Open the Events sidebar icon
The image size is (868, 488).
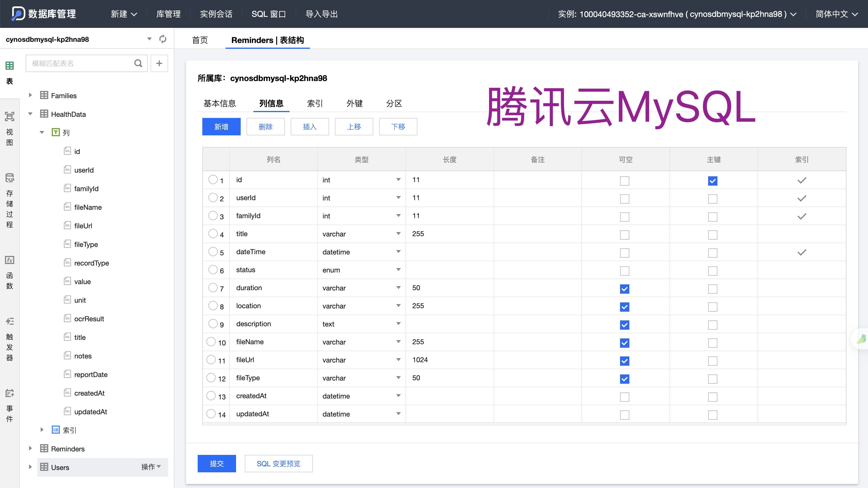coord(9,393)
